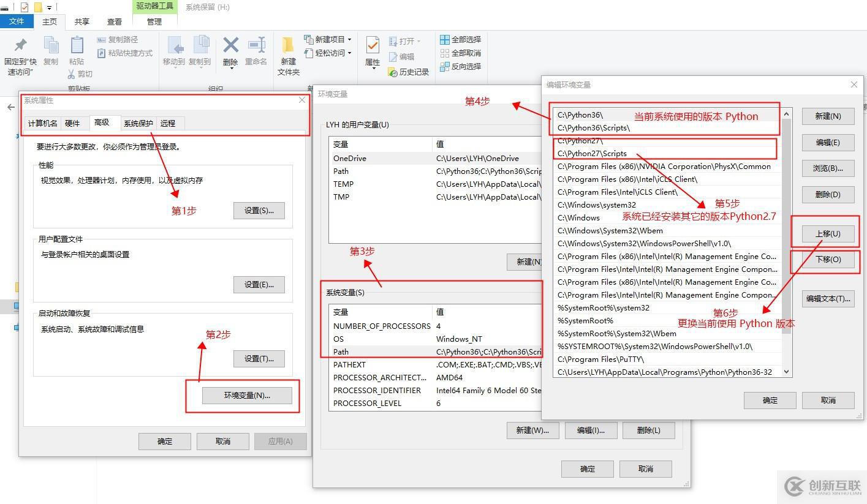Click the 环境变量(N) button
Screen dimensions: 867x504
[248, 395]
